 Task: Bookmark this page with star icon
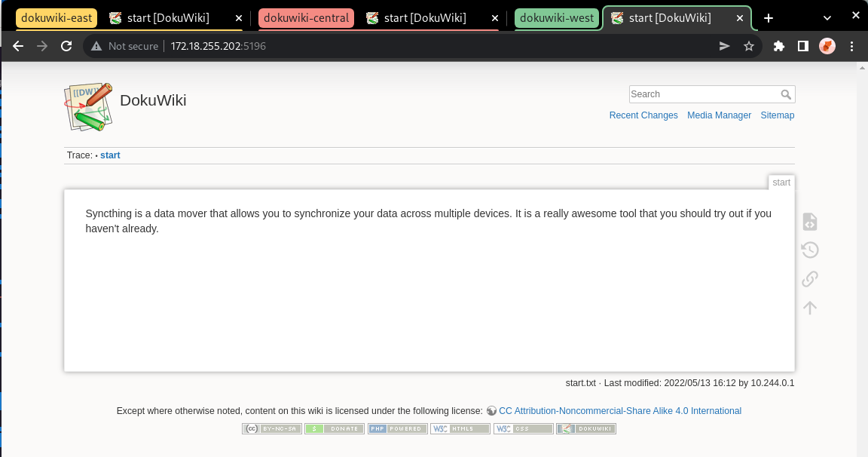tap(748, 46)
